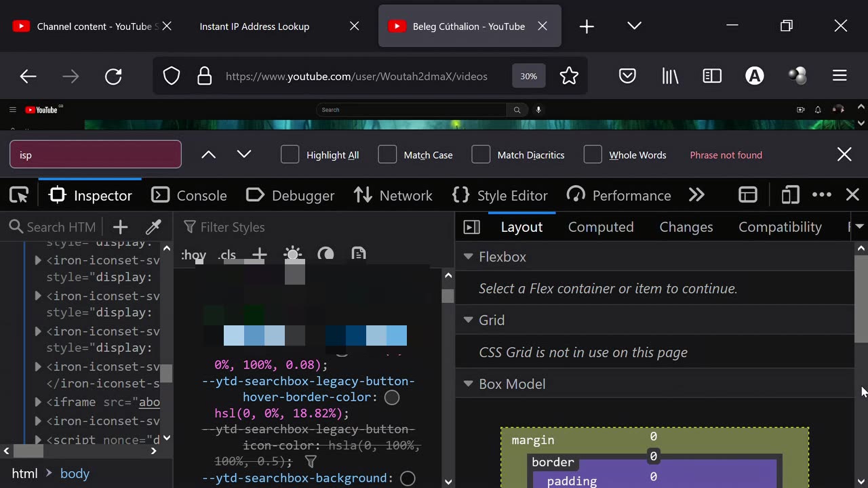Collapse the Flexbox section

[468, 256]
